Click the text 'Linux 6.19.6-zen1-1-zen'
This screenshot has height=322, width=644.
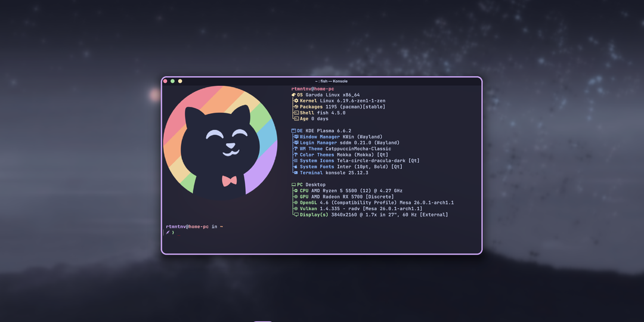point(353,101)
